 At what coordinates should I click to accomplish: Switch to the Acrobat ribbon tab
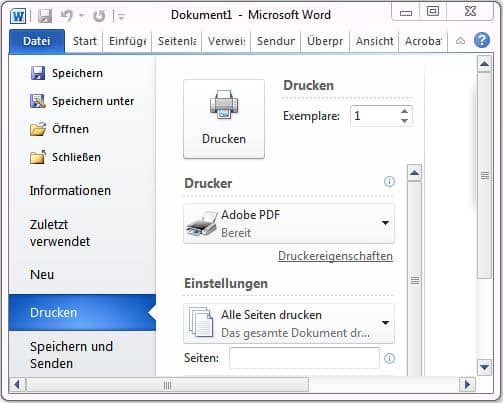pyautogui.click(x=423, y=41)
